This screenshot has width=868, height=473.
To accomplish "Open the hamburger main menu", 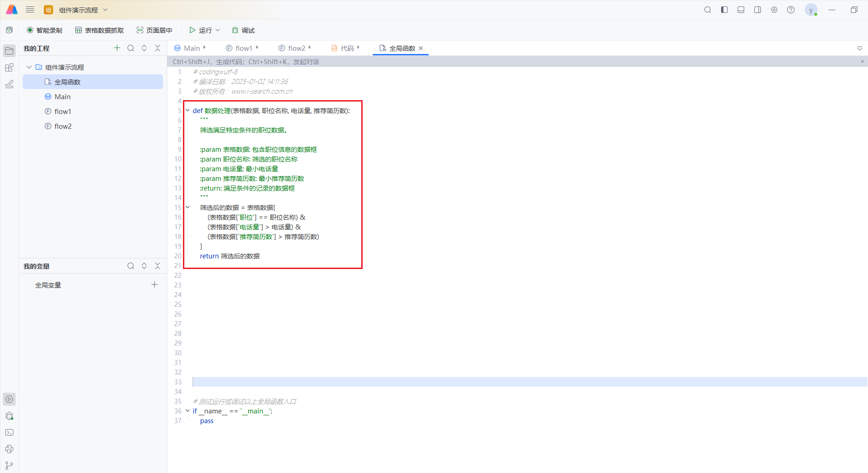I will [x=30, y=10].
